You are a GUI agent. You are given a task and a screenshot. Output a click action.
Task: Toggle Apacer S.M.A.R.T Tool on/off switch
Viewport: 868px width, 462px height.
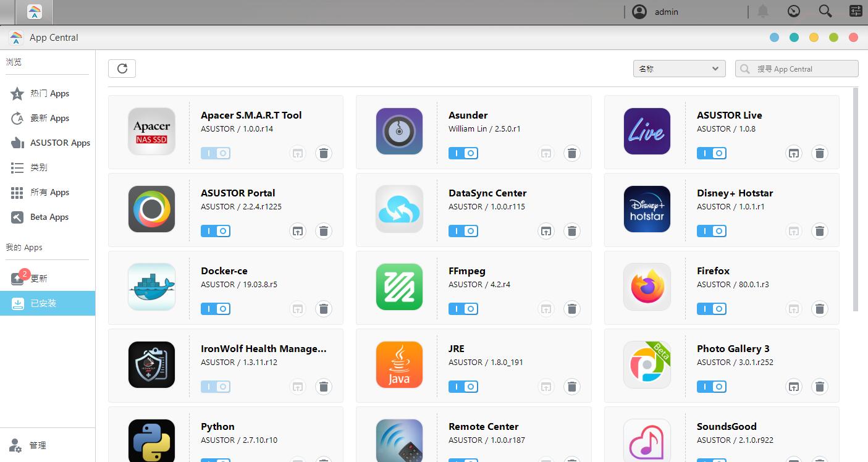tap(216, 153)
